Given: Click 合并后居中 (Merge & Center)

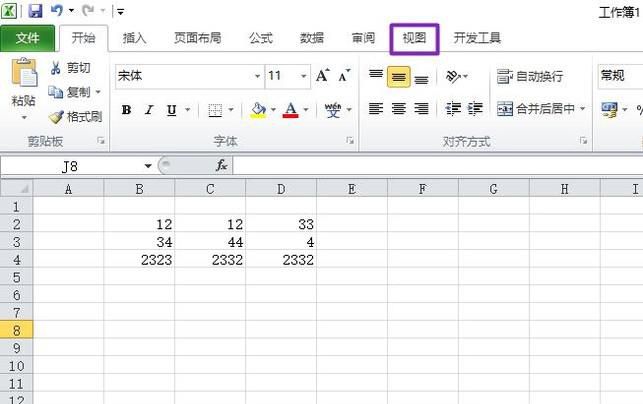Looking at the screenshot, I should [x=535, y=109].
